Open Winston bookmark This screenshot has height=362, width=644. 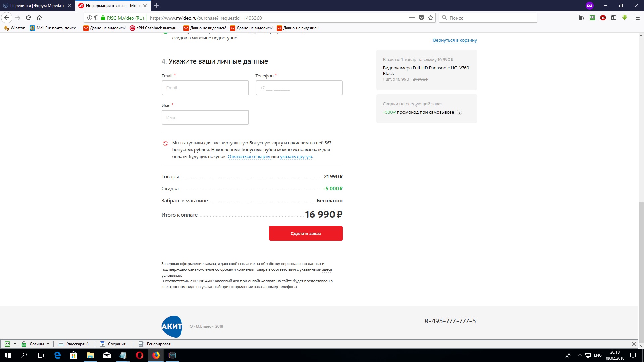click(x=15, y=28)
